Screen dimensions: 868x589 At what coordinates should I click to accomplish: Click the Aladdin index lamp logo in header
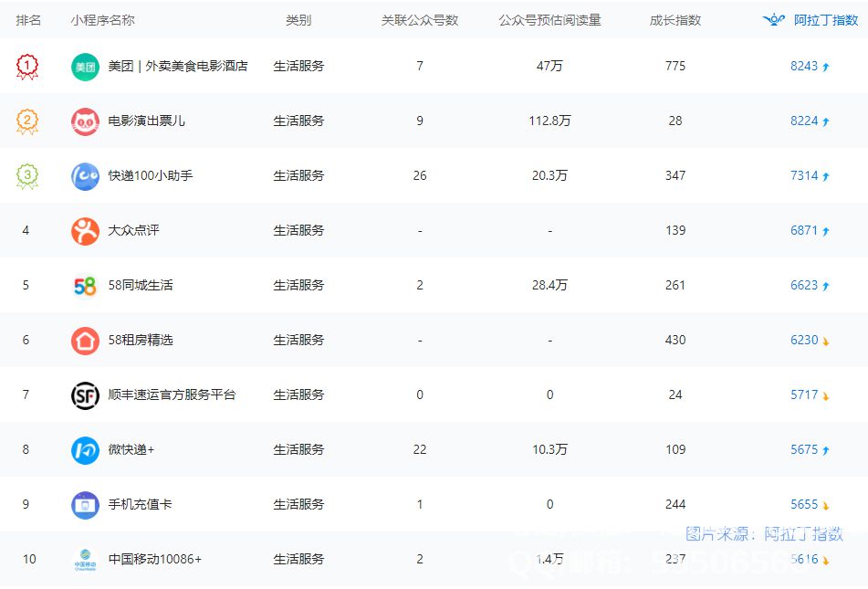click(773, 20)
